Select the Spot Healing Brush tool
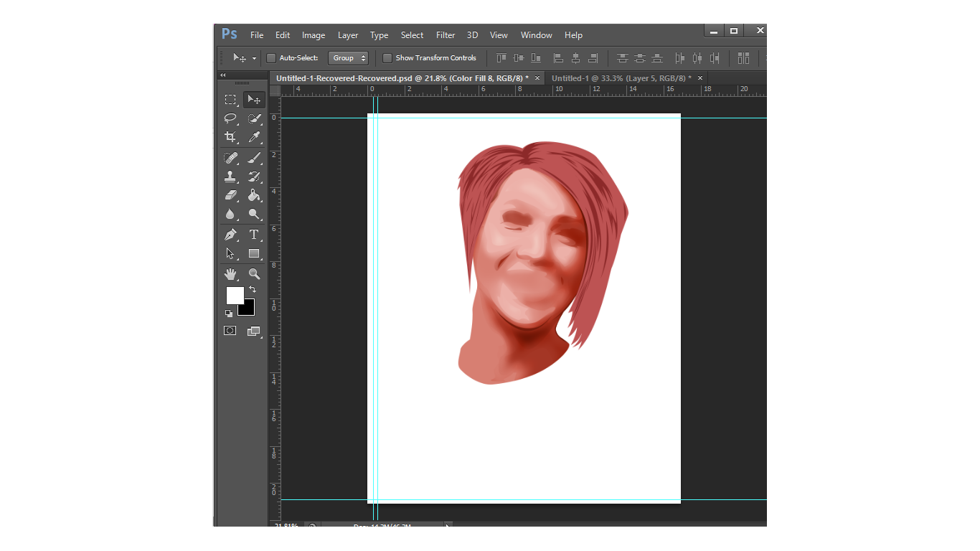The width and height of the screenshot is (980, 551). [x=230, y=158]
